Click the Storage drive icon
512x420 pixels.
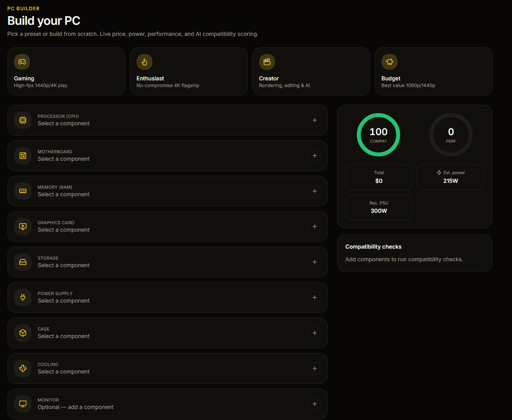coord(23,262)
